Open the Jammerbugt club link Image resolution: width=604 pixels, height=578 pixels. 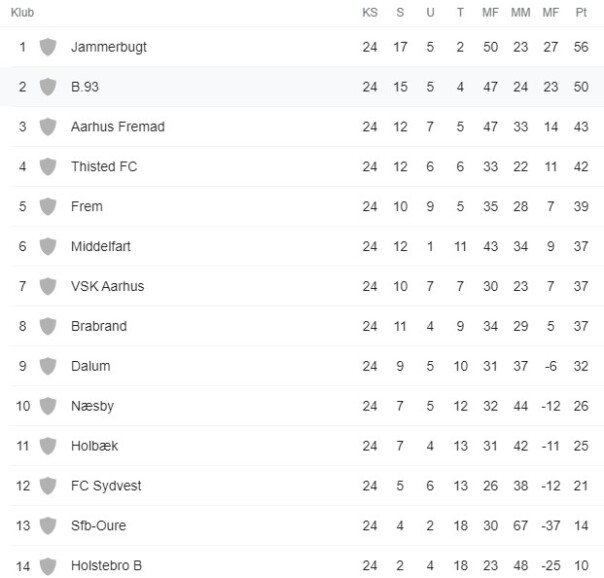[109, 47]
